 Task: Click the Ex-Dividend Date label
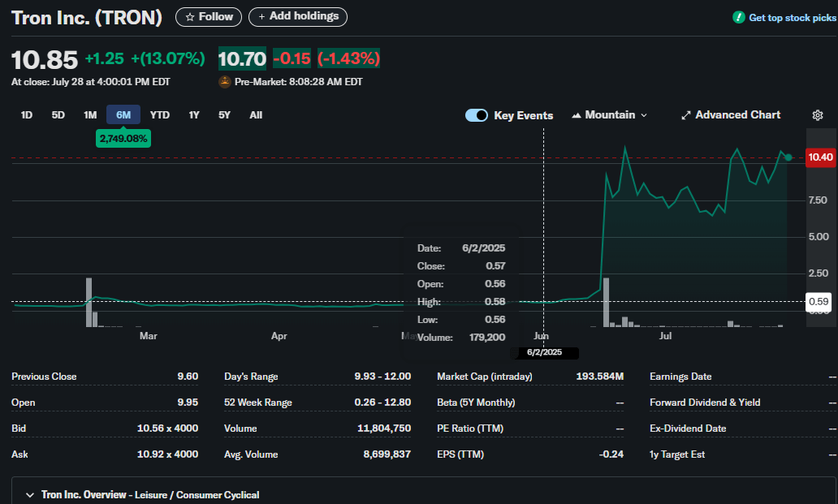click(688, 429)
